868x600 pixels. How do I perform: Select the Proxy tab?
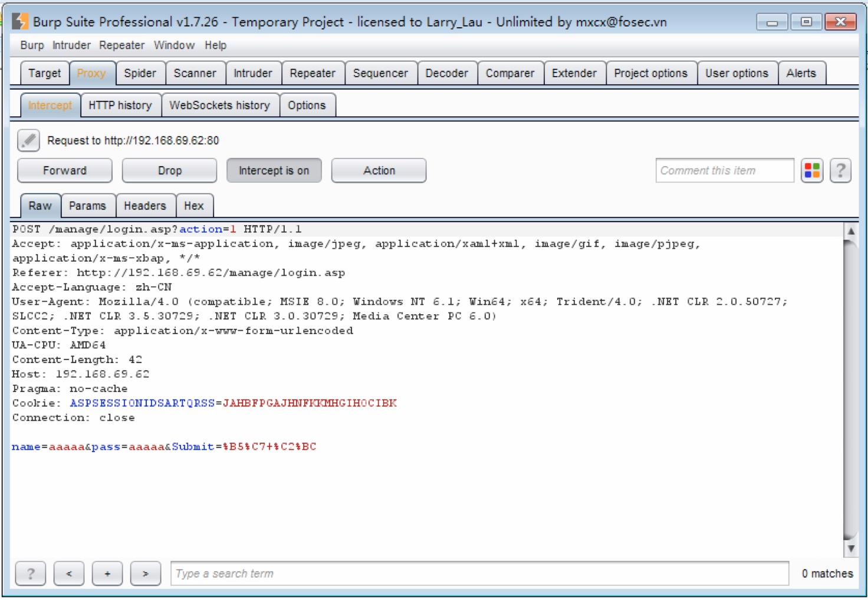(x=91, y=73)
